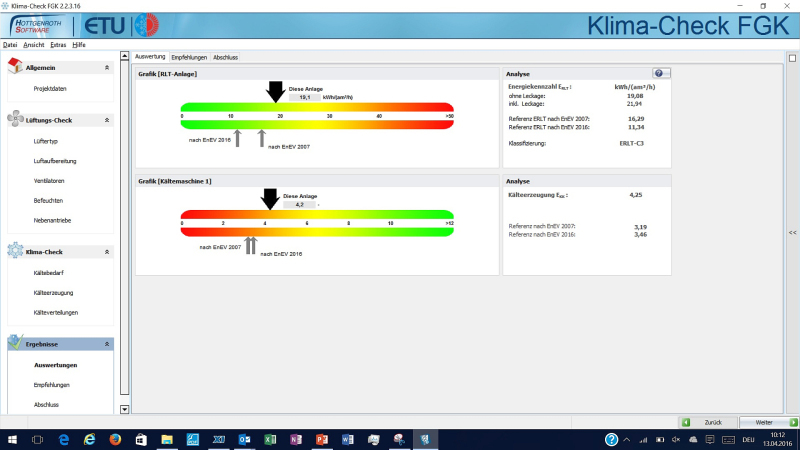Click the blue help icon in the tray
The width and height of the screenshot is (800, 450).
click(611, 439)
